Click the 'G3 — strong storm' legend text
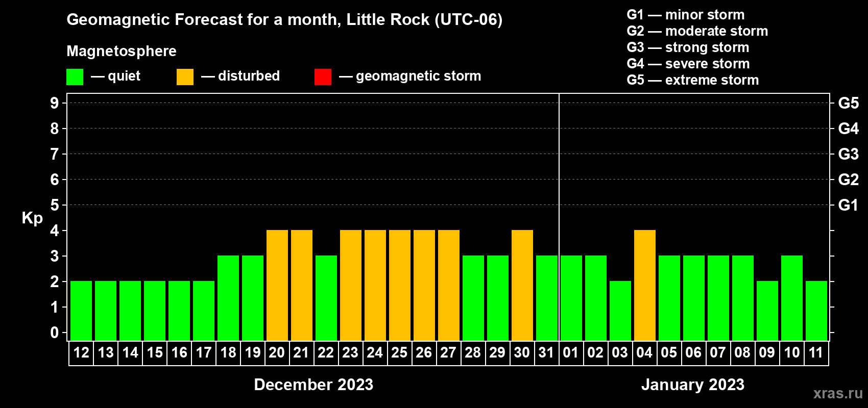 (688, 47)
